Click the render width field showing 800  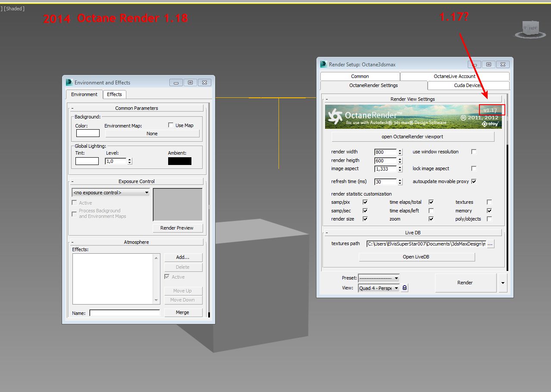point(385,152)
